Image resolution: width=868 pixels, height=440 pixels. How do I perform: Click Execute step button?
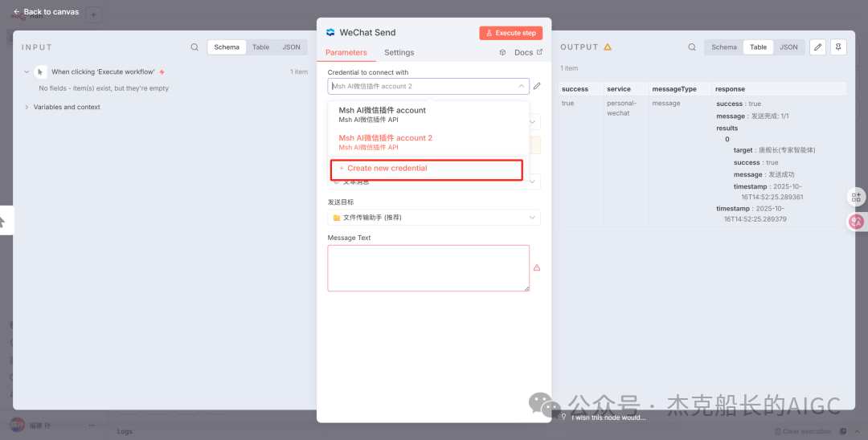pyautogui.click(x=510, y=33)
